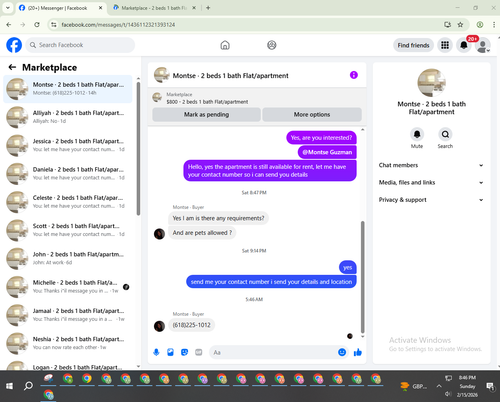Open Montse conversation in list
Viewport: 500px width, 402px height.
coord(68,89)
